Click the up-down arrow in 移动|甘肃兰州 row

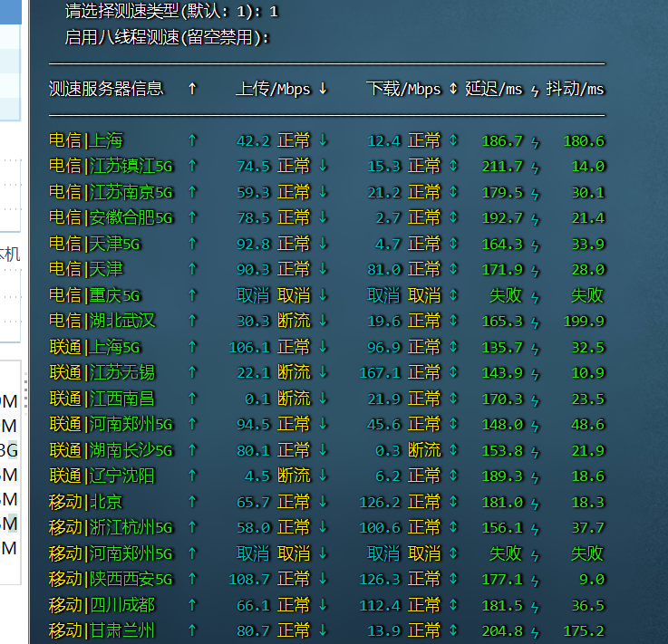[x=453, y=630]
